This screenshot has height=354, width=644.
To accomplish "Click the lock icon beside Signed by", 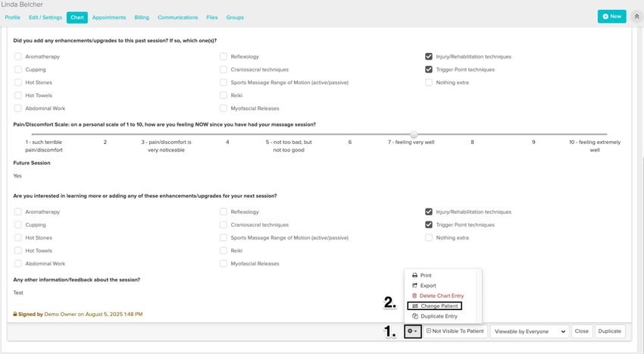I will [x=15, y=314].
